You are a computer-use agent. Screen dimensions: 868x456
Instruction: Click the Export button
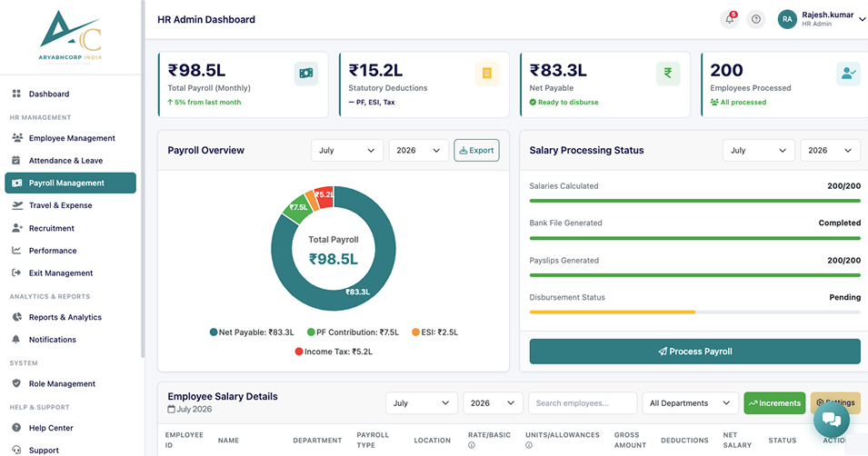[476, 151]
